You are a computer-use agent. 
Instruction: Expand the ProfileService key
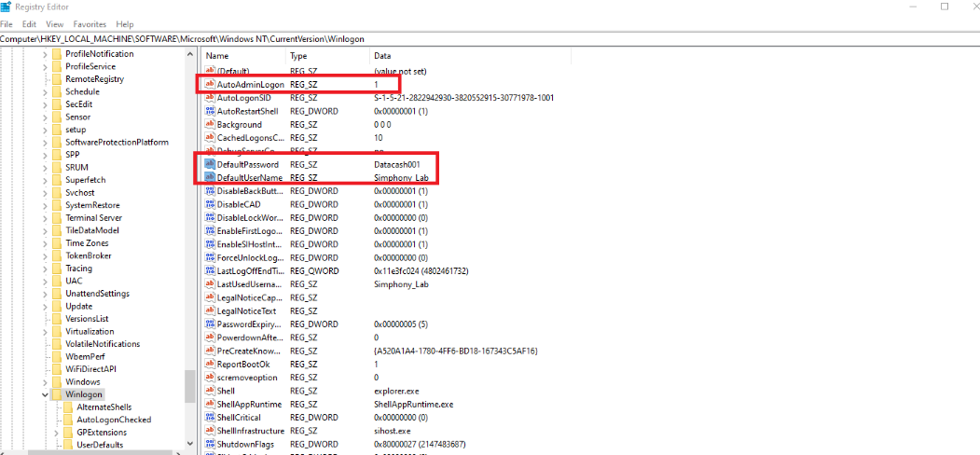click(x=45, y=66)
